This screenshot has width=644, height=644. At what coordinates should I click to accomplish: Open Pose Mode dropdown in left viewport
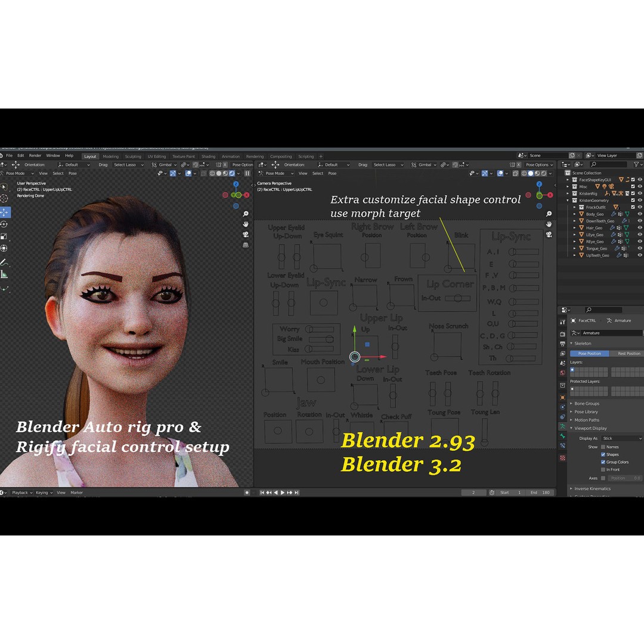[18, 174]
